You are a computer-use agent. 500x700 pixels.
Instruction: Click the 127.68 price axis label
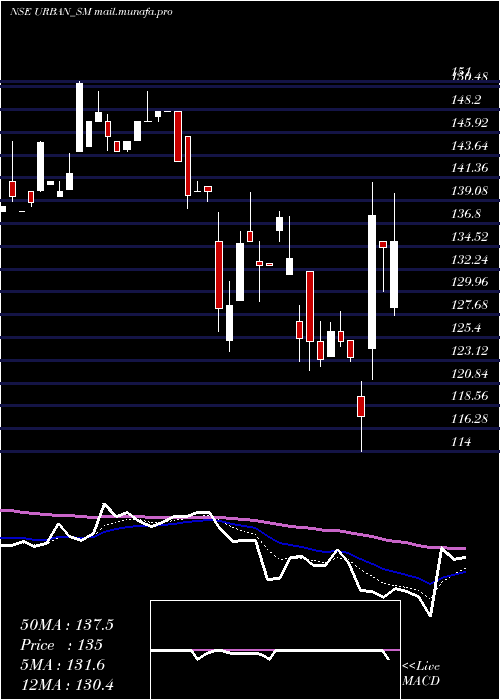tap(470, 305)
